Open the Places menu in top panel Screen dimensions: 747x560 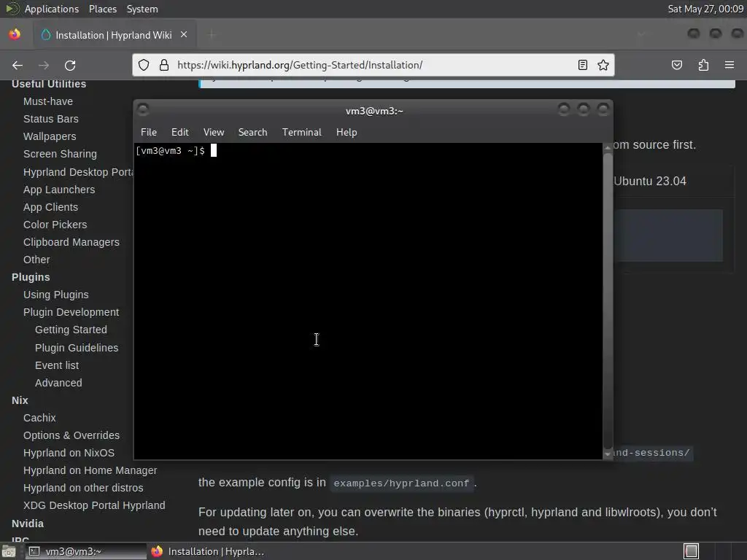click(x=103, y=9)
